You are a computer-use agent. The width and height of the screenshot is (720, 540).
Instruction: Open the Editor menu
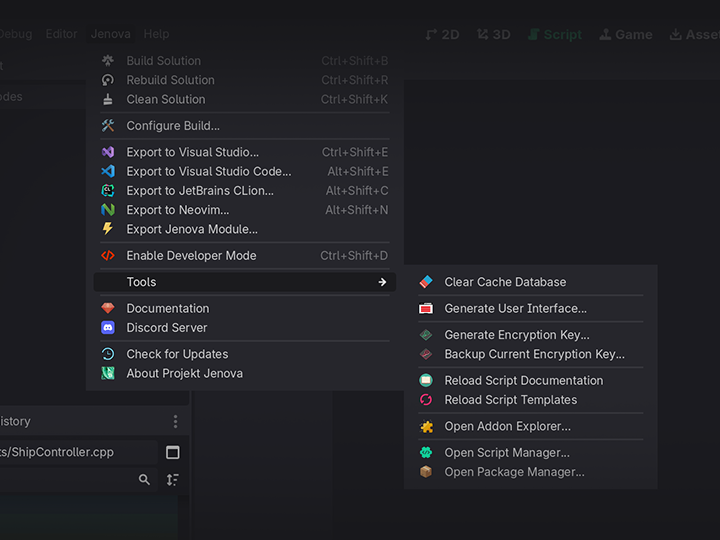[62, 34]
